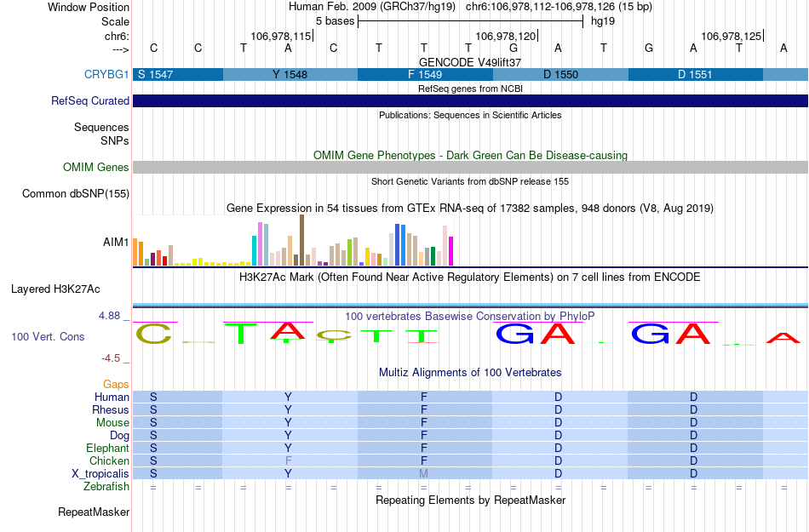This screenshot has width=809, height=532.
Task: Click the AIM1 GTEx expression label
Action: (116, 242)
